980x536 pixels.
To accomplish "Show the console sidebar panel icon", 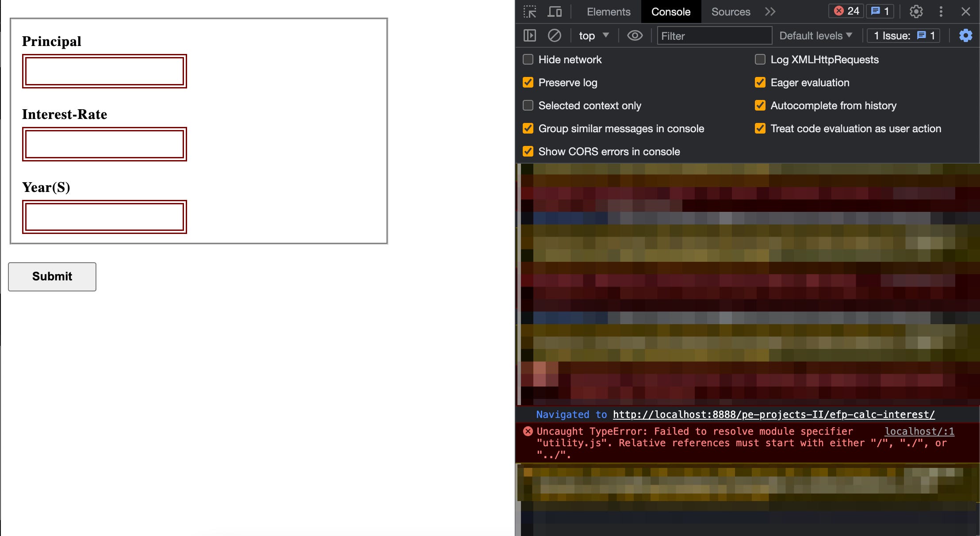I will 530,35.
